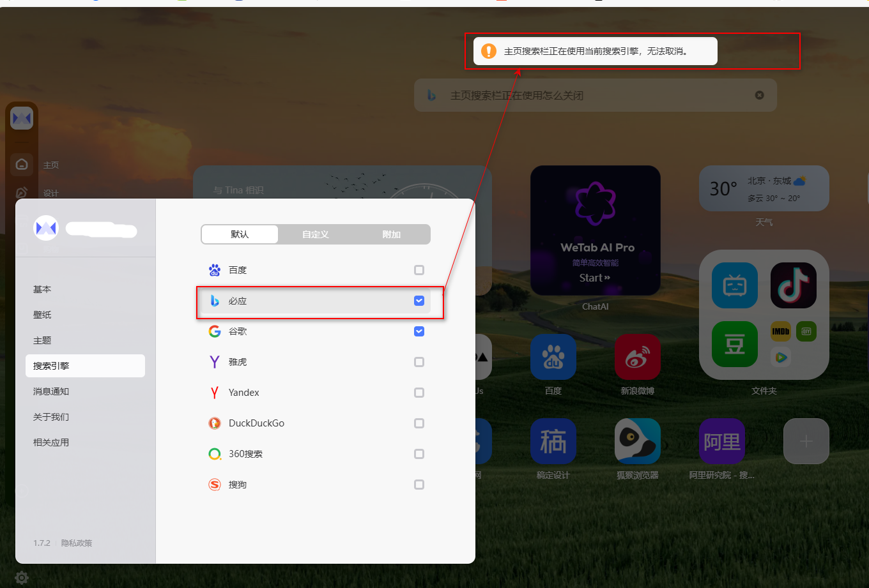
Task: Enable the Yandex search engine checkbox
Action: click(x=419, y=393)
